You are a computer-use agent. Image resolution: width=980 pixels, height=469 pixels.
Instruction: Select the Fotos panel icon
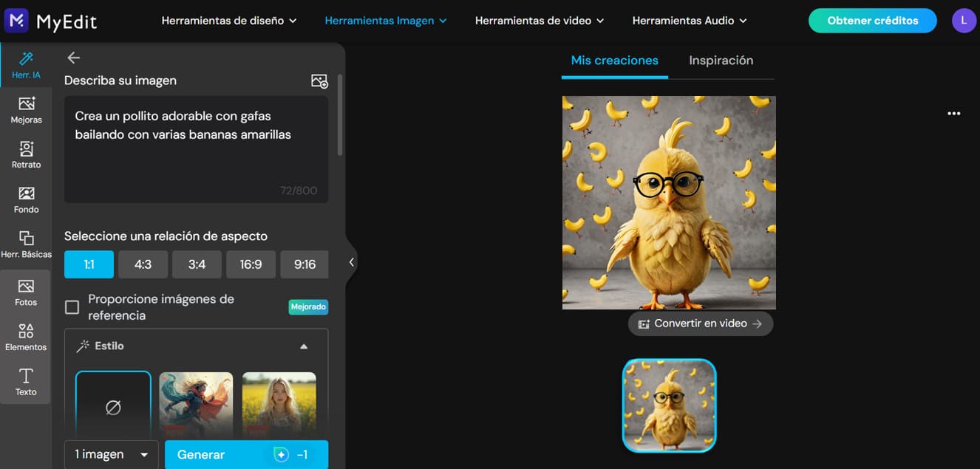coord(26,292)
